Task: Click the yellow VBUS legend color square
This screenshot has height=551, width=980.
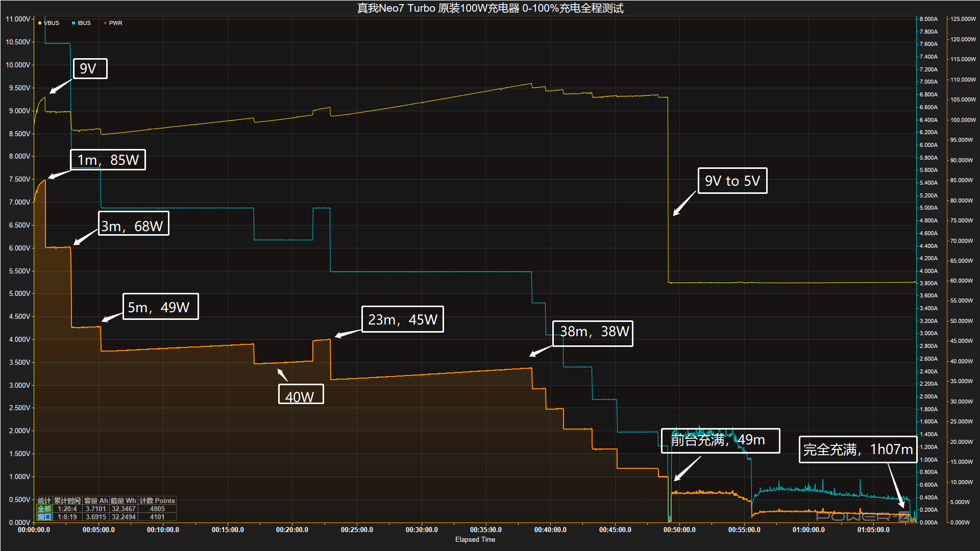Action: [40, 23]
